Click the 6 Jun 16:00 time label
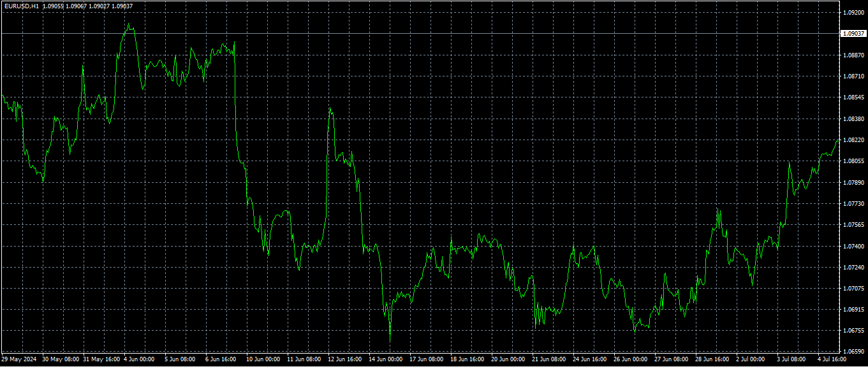The width and height of the screenshot is (868, 367). [221, 359]
